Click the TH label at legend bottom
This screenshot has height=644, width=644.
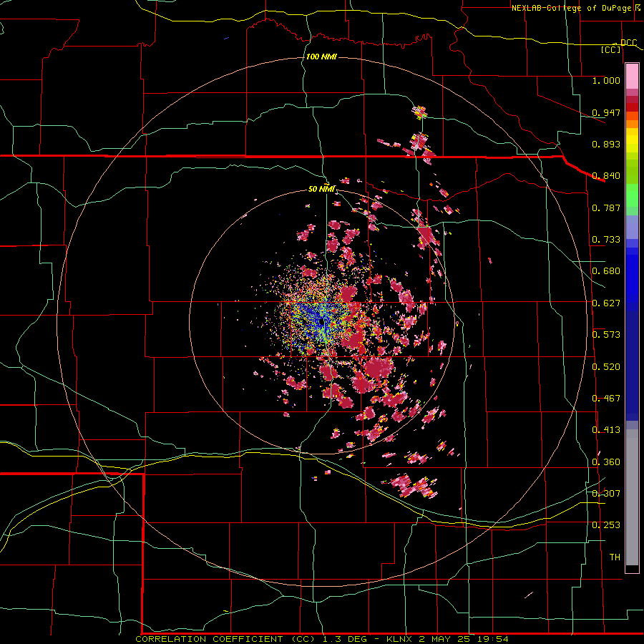(x=615, y=557)
